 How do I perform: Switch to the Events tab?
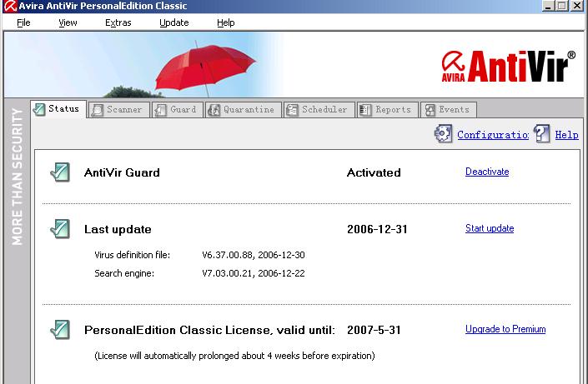[449, 110]
